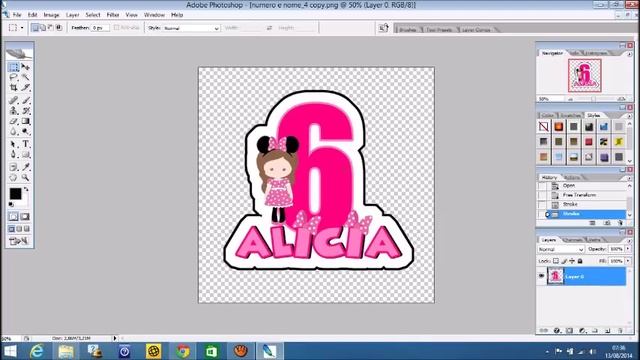Select the Brush tool
This screenshot has height=360, width=640.
(x=26, y=100)
